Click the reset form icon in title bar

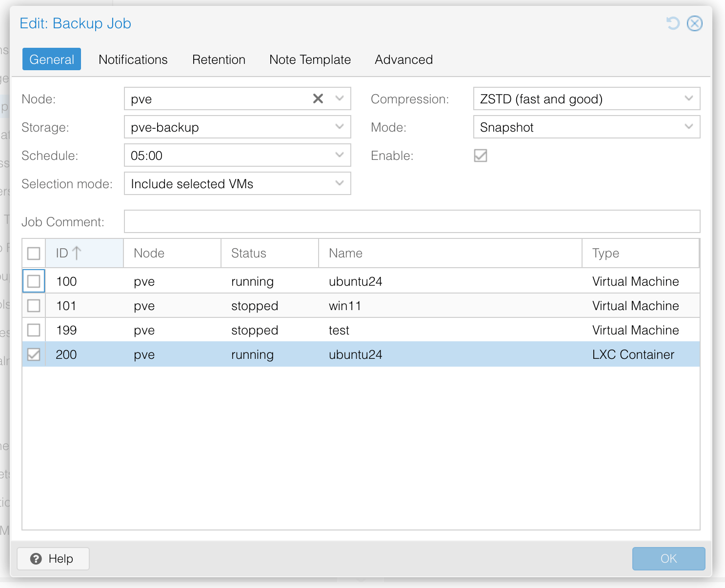tap(673, 23)
